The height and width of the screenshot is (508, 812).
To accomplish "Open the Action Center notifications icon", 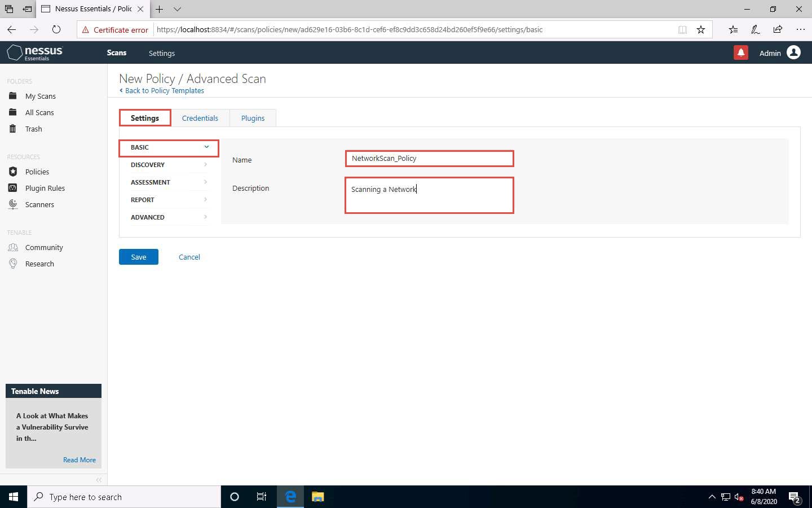I will [795, 497].
